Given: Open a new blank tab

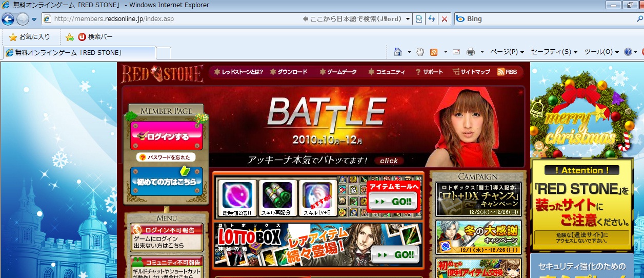Looking at the screenshot, I should click(163, 52).
